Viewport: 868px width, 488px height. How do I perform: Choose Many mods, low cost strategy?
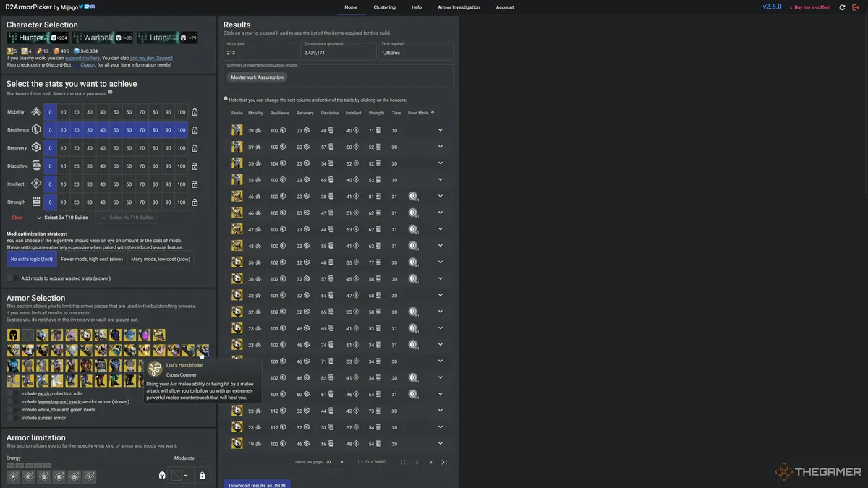(x=161, y=259)
